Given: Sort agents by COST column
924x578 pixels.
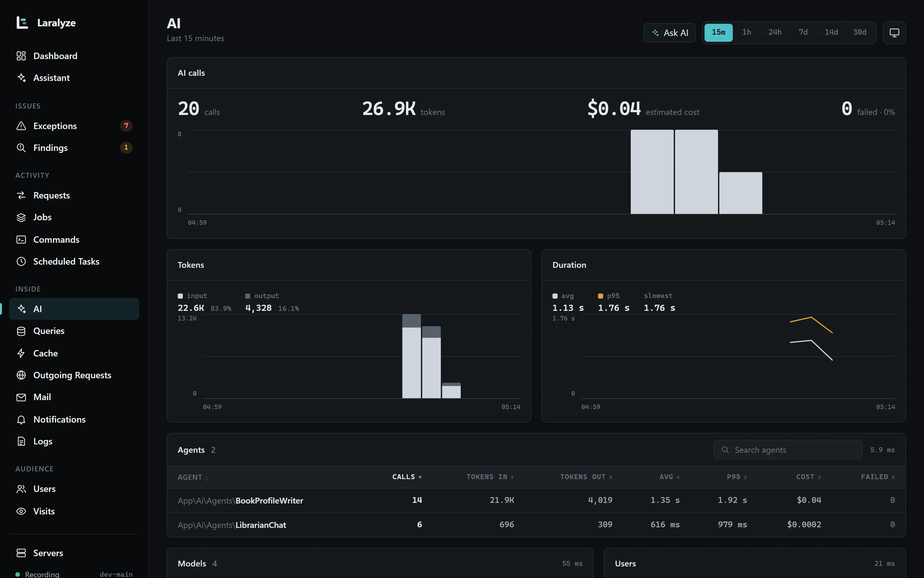Looking at the screenshot, I should click(808, 477).
